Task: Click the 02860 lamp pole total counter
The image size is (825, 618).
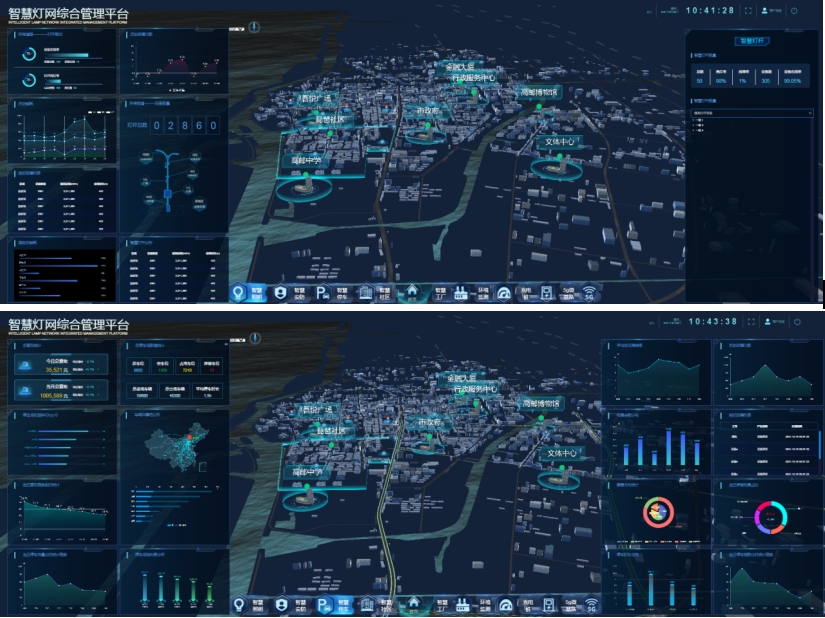Action: point(184,125)
